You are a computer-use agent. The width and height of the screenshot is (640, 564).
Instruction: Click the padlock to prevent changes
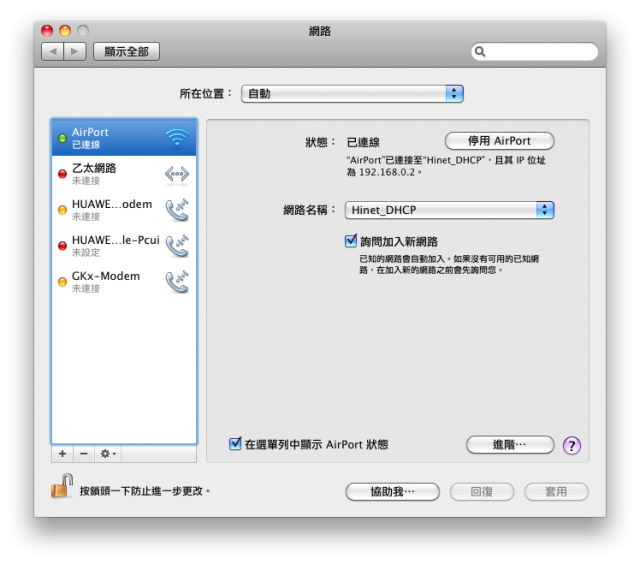[62, 486]
